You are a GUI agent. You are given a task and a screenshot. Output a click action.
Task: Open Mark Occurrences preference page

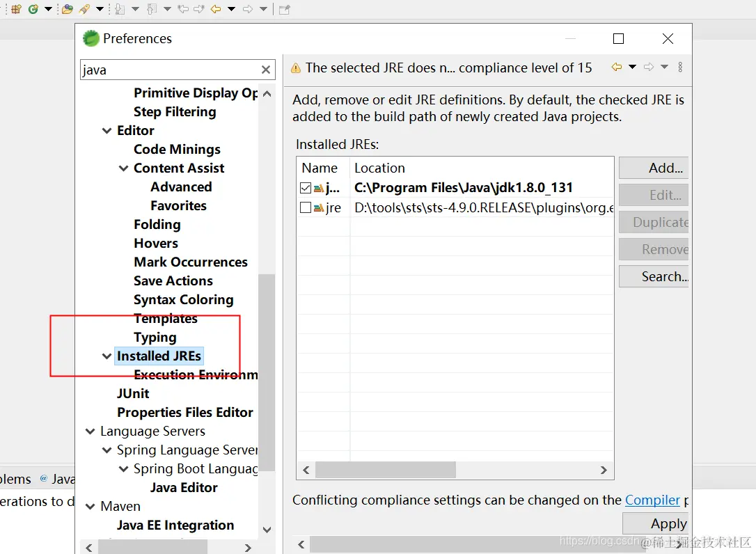pyautogui.click(x=191, y=262)
